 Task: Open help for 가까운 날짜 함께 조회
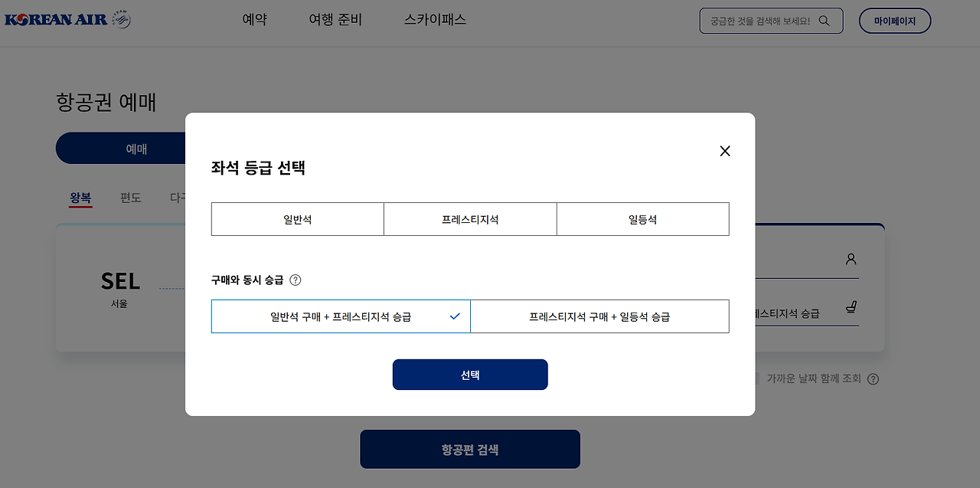873,378
